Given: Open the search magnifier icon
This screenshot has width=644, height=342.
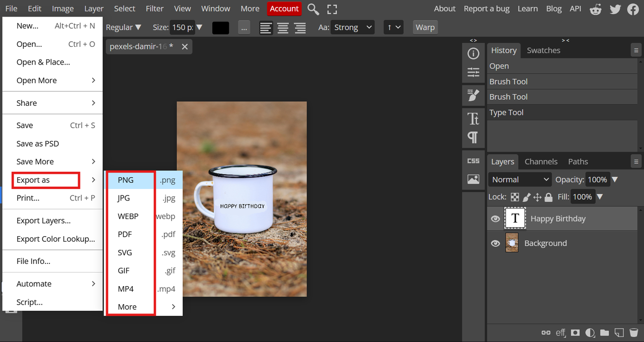Looking at the screenshot, I should 313,9.
